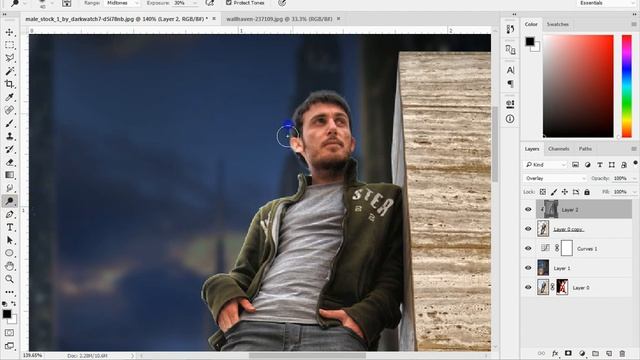Select the Ellipse shape tool
This screenshot has width=640, height=360.
[9, 253]
